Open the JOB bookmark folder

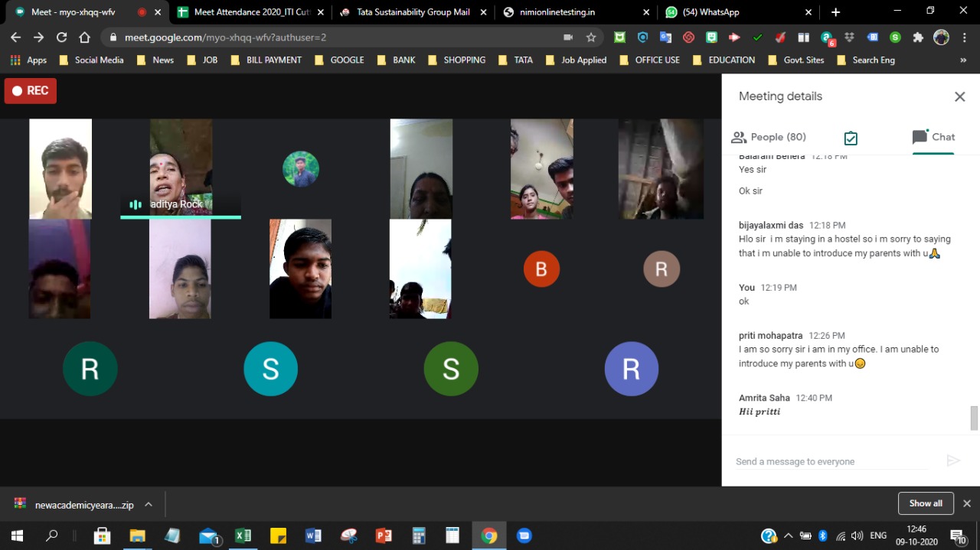coord(202,60)
